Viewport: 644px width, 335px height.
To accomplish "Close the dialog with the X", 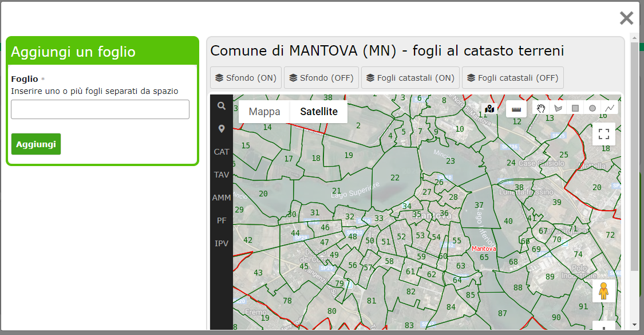I will pyautogui.click(x=626, y=18).
